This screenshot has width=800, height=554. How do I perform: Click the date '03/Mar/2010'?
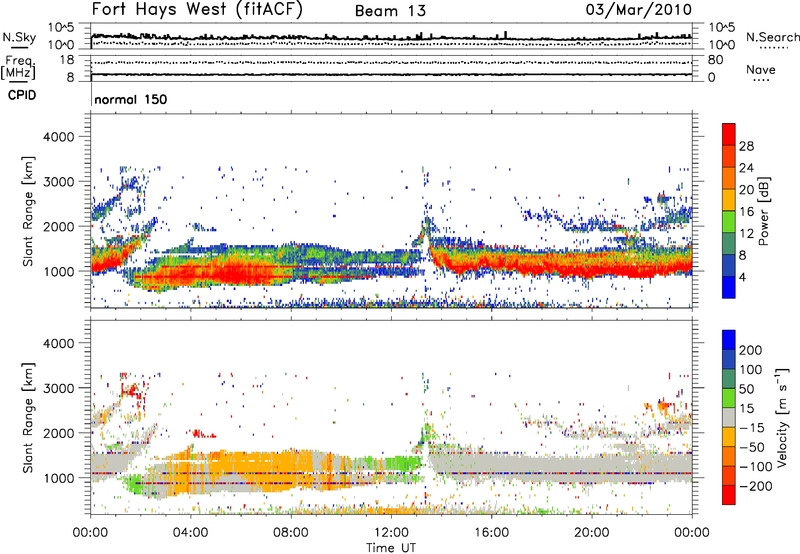click(x=639, y=9)
